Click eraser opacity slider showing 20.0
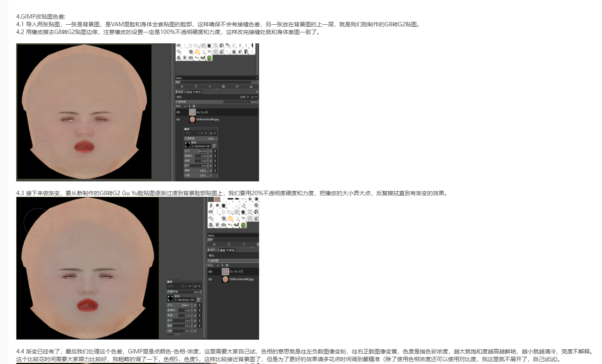This screenshot has height=364, width=602. (184, 292)
